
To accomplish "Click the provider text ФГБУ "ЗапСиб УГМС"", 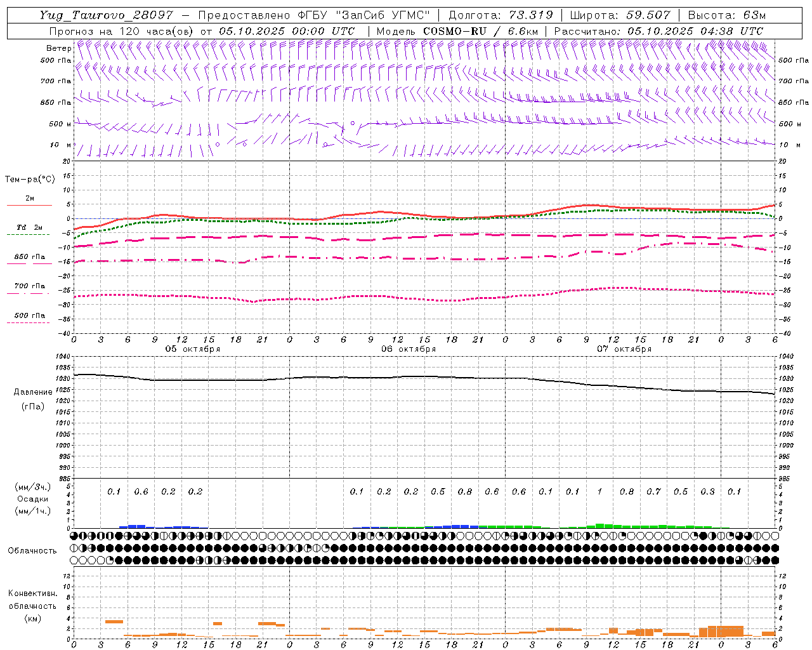I will [x=365, y=16].
